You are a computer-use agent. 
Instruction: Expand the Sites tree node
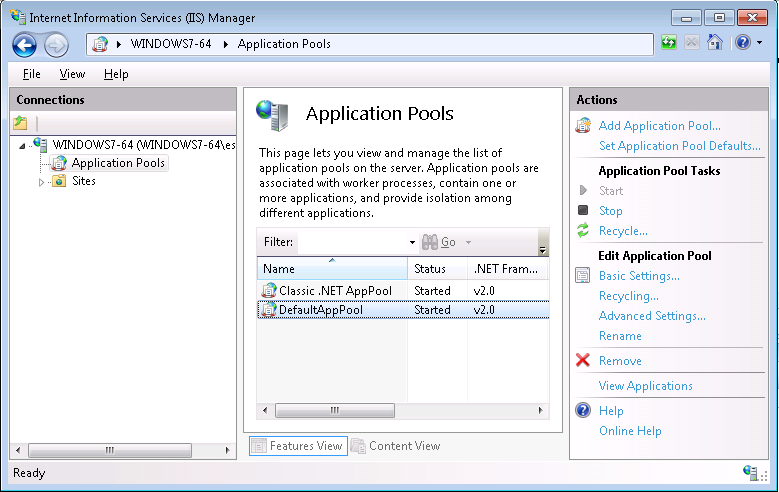(41, 182)
